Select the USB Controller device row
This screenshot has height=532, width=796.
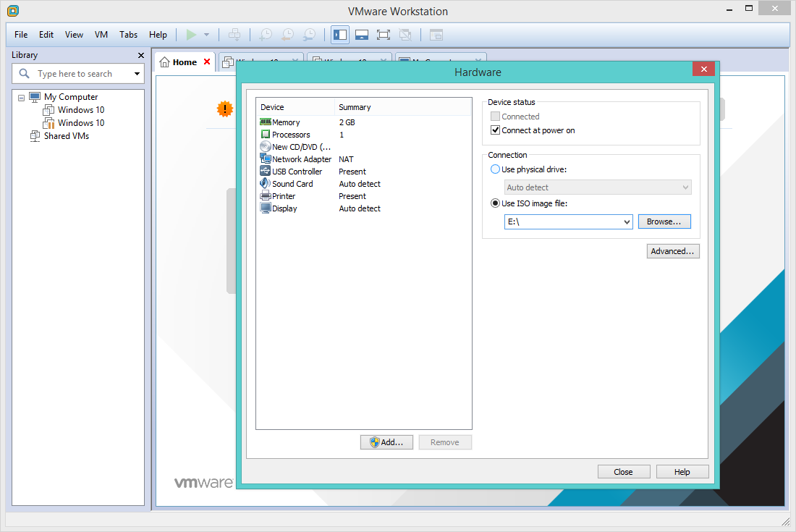pyautogui.click(x=363, y=172)
